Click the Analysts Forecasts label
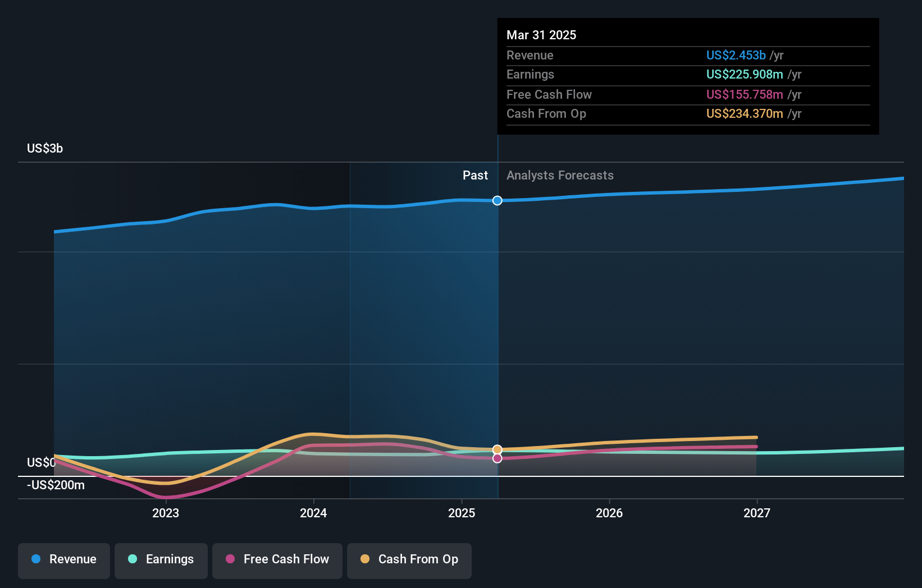Image resolution: width=922 pixels, height=588 pixels. (560, 176)
